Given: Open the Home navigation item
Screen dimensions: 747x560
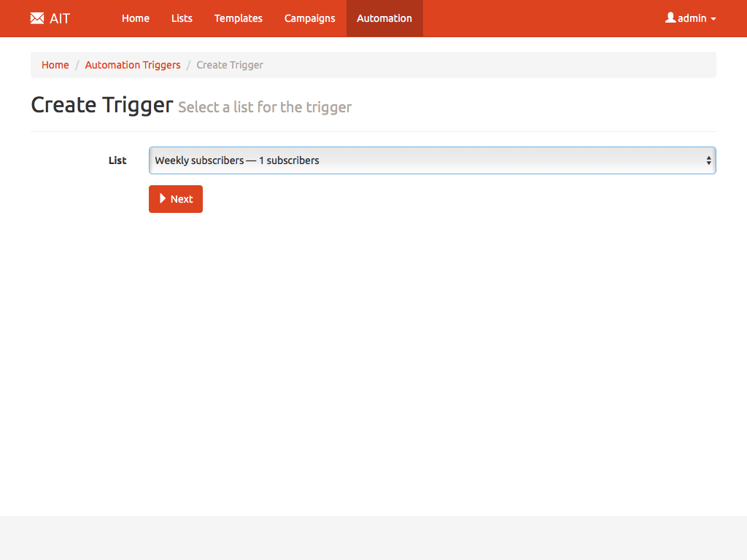Looking at the screenshot, I should click(136, 18).
